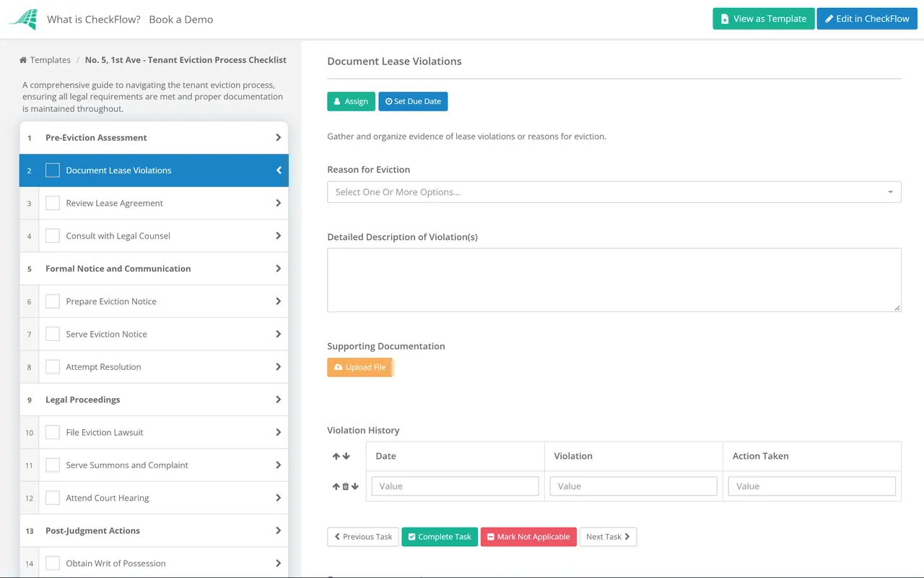Mark Prepare Eviction Notice checkbox

coord(53,301)
